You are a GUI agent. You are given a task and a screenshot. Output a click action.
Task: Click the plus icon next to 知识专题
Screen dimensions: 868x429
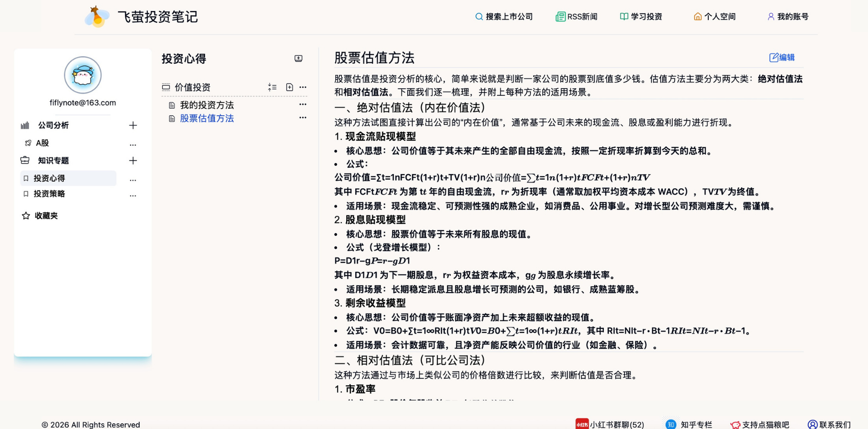(x=133, y=161)
